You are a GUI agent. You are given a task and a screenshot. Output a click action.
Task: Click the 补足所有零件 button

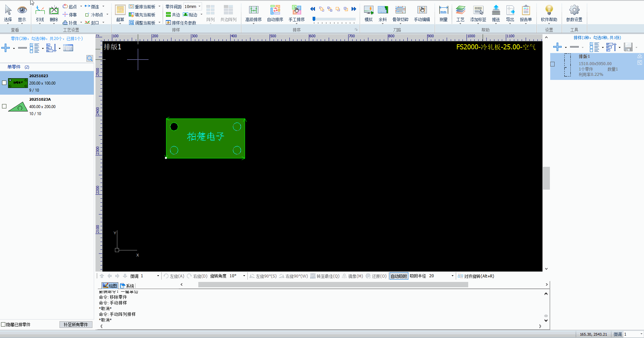(76, 325)
